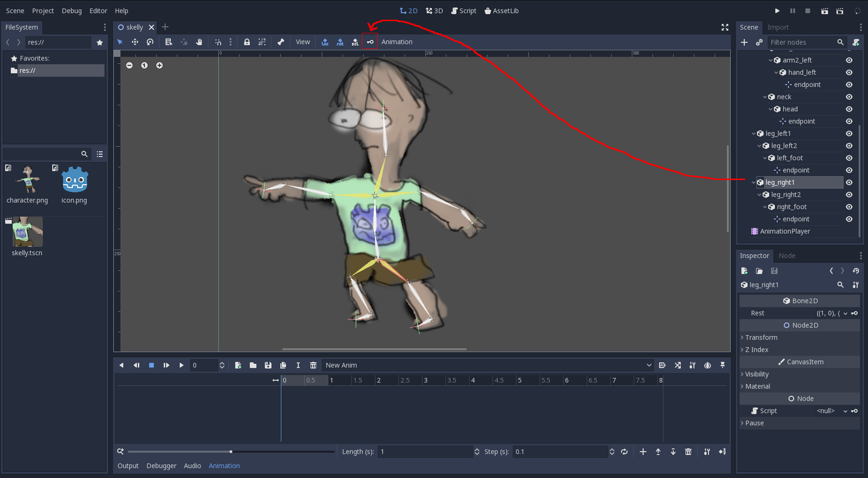Viewport: 868px width, 478px height.
Task: Switch to Script workspace
Action: tap(463, 11)
